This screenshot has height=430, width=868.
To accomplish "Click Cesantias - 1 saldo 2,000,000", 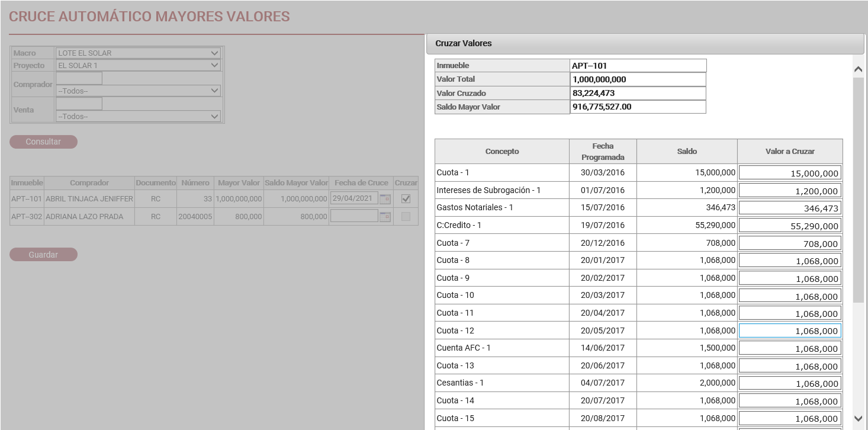I will pos(687,383).
